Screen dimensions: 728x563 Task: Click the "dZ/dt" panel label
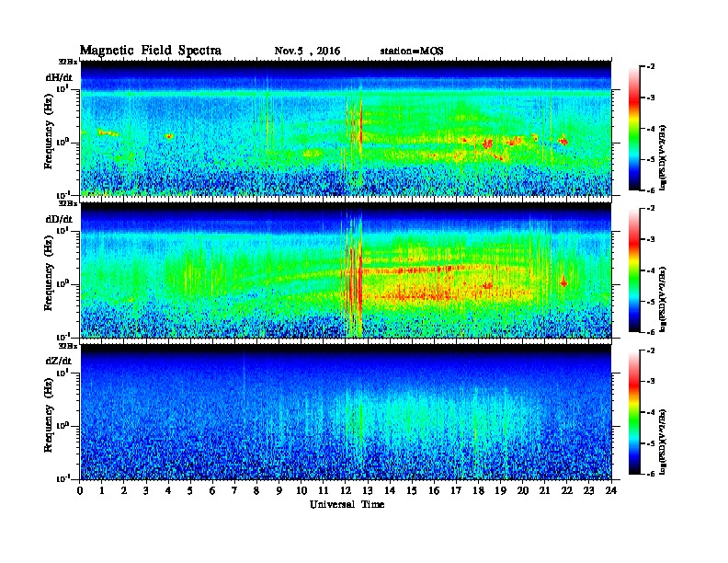click(59, 361)
